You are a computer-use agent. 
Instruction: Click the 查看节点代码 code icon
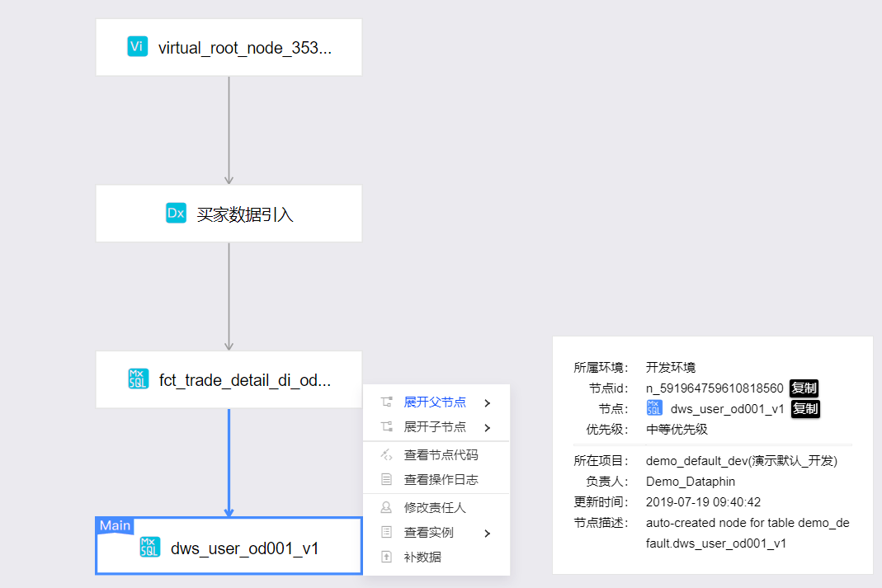pos(389,454)
